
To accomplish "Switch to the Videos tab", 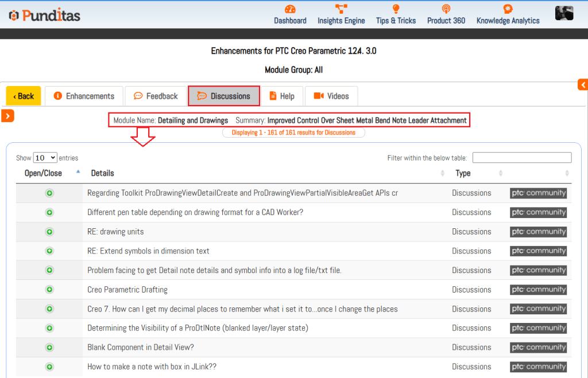I will point(331,96).
